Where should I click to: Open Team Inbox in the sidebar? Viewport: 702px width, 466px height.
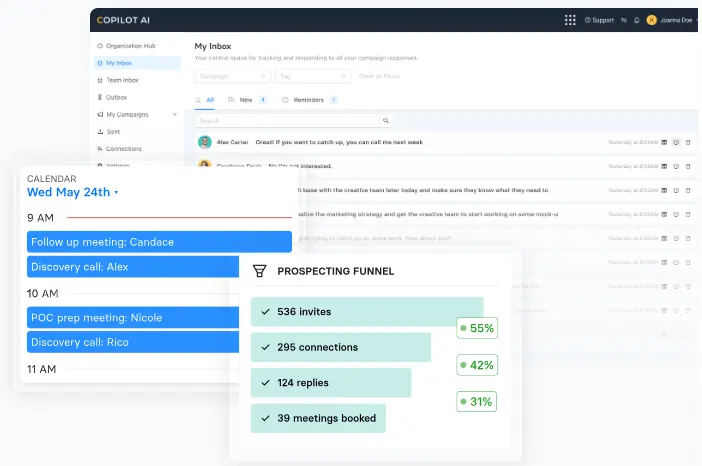(x=123, y=80)
